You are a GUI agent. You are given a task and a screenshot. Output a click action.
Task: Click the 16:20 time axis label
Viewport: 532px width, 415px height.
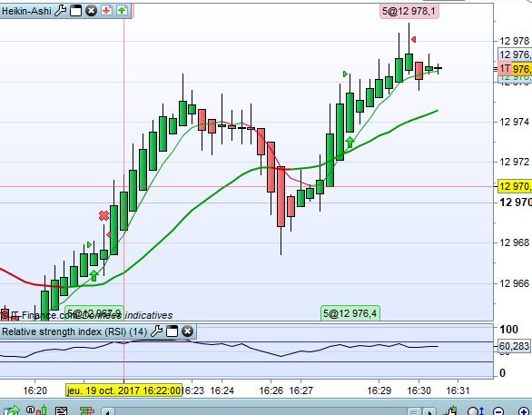pos(34,390)
